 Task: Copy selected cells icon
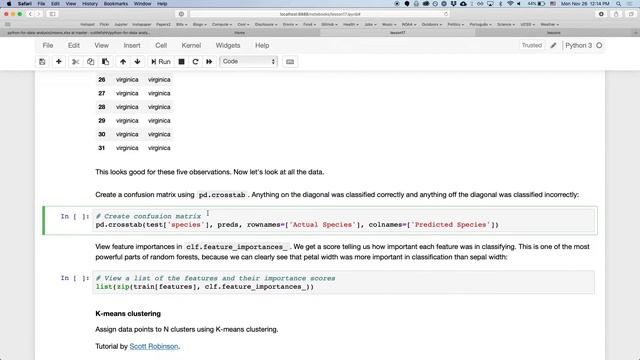pos(90,62)
